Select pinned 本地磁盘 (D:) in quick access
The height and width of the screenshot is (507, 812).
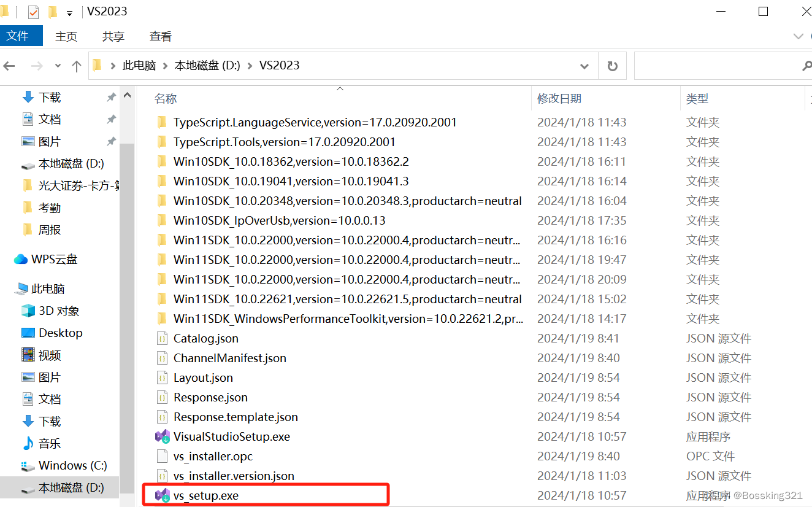click(71, 163)
